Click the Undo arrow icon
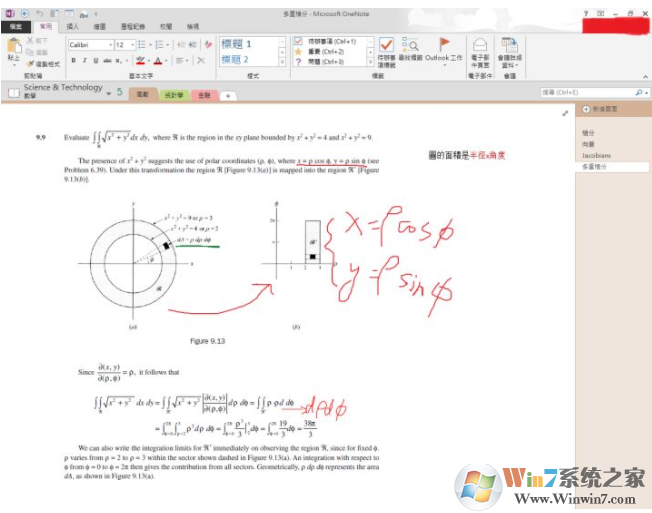This screenshot has width=652, height=513. tap(40, 14)
